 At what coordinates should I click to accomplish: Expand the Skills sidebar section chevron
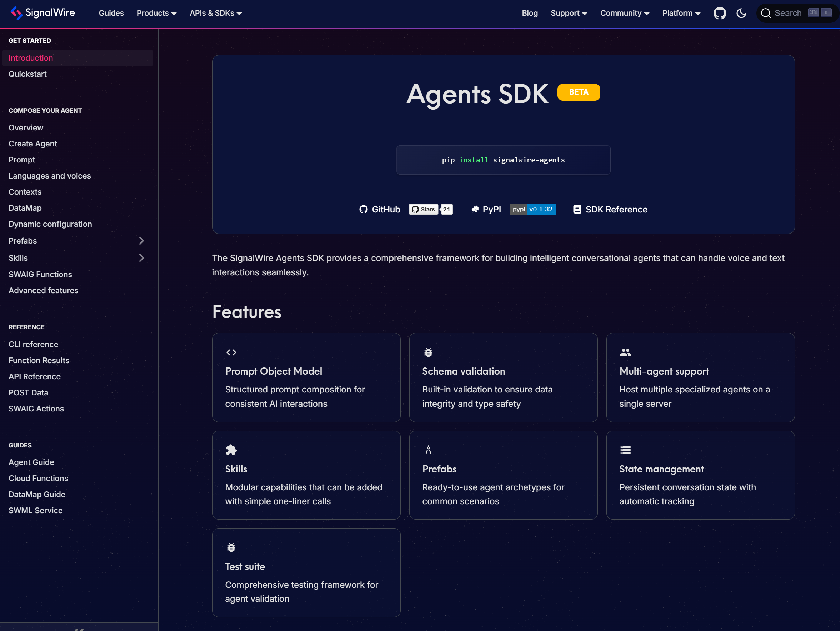141,258
